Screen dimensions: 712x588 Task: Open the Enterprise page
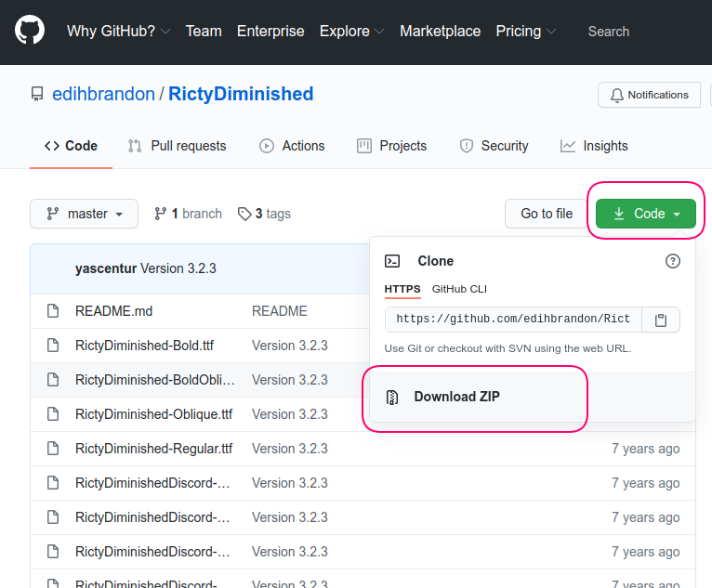pyautogui.click(x=270, y=31)
